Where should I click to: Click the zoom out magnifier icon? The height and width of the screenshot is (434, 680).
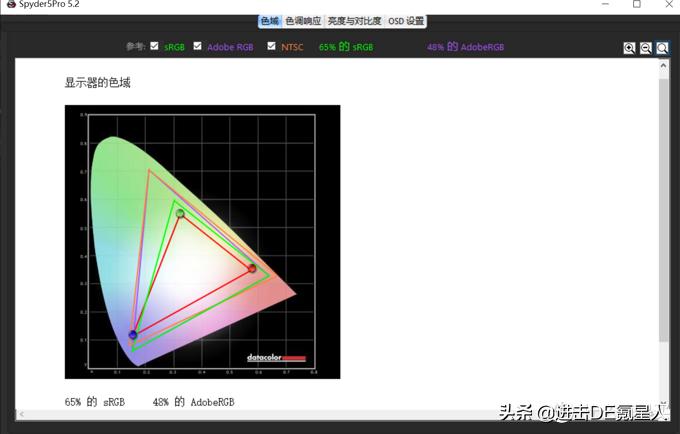[x=646, y=48]
